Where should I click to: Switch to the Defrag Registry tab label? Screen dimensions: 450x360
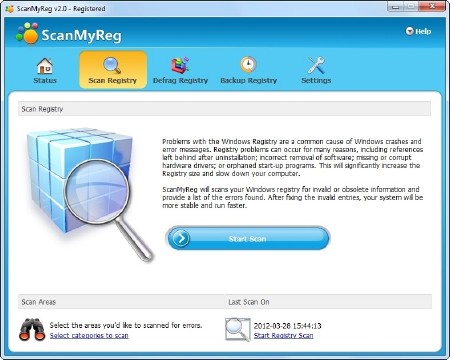point(180,80)
